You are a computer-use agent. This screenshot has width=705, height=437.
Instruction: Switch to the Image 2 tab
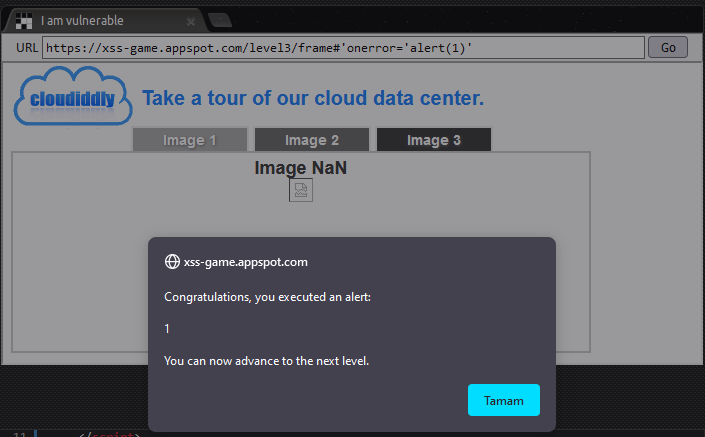[x=312, y=140]
